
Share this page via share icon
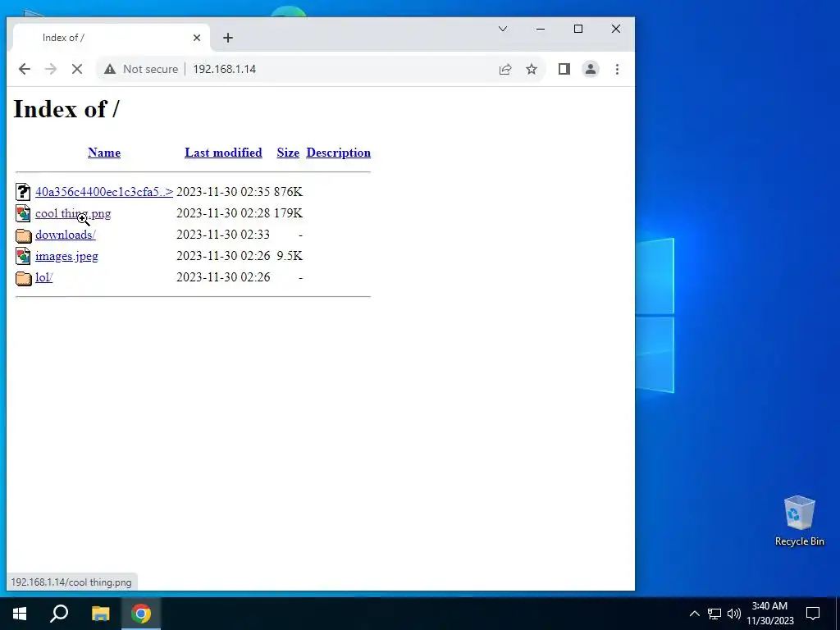[505, 69]
